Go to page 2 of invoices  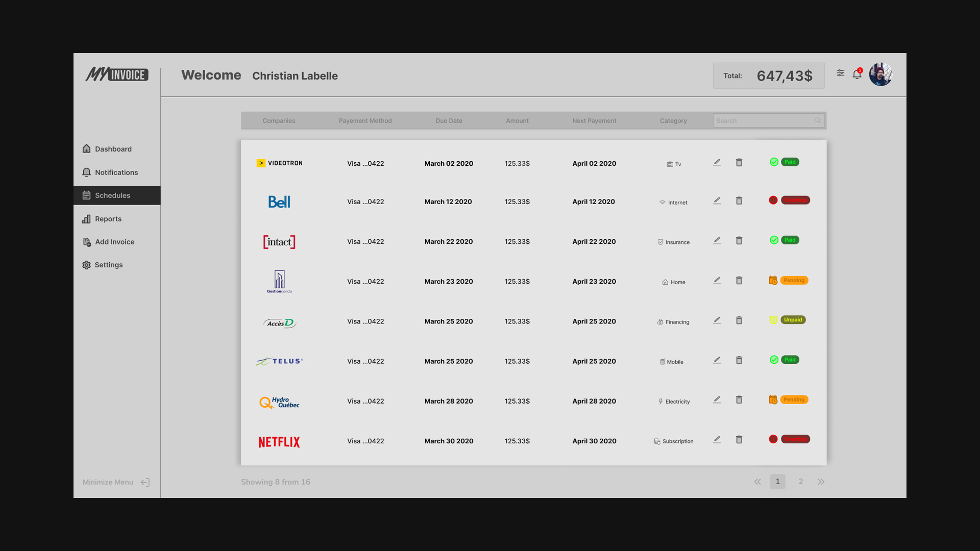[801, 482]
